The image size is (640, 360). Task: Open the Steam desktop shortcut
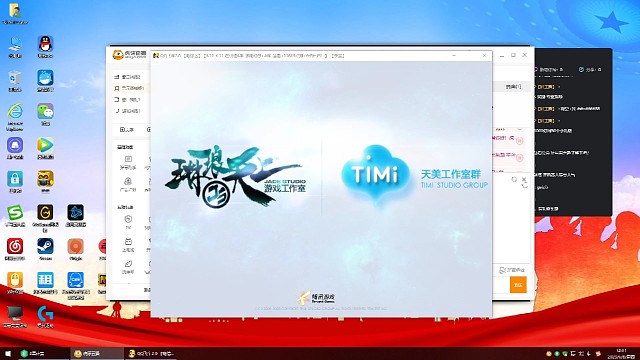point(45,247)
